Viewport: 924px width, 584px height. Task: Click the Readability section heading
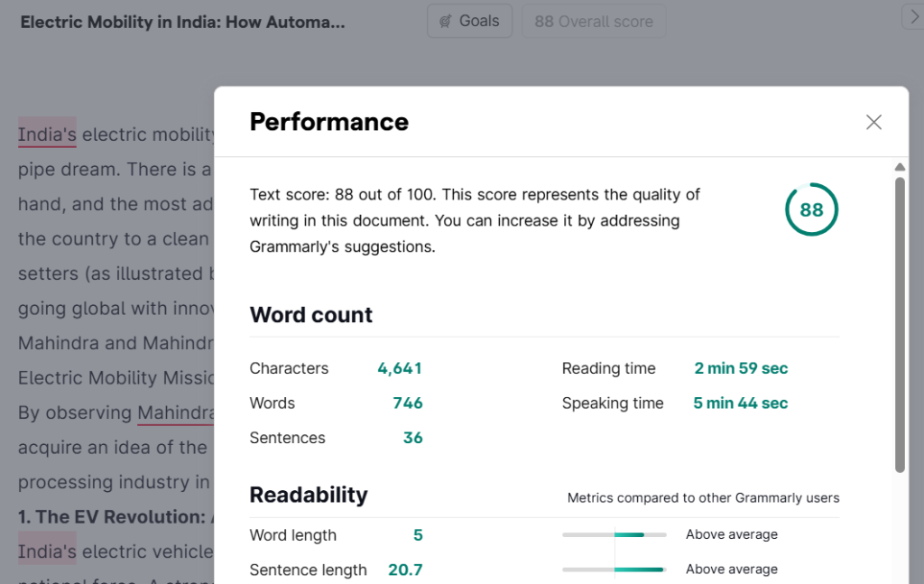click(x=309, y=495)
